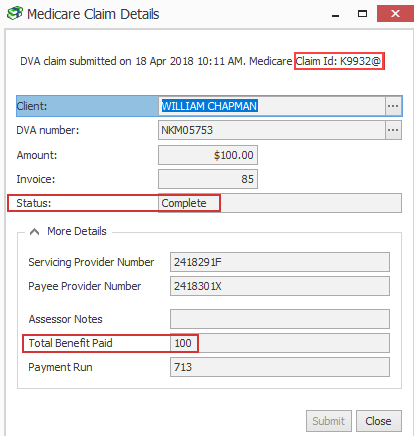Viewport: 414px width, 436px height.
Task: Minimize the Medicare Claim Details window
Action: click(336, 14)
